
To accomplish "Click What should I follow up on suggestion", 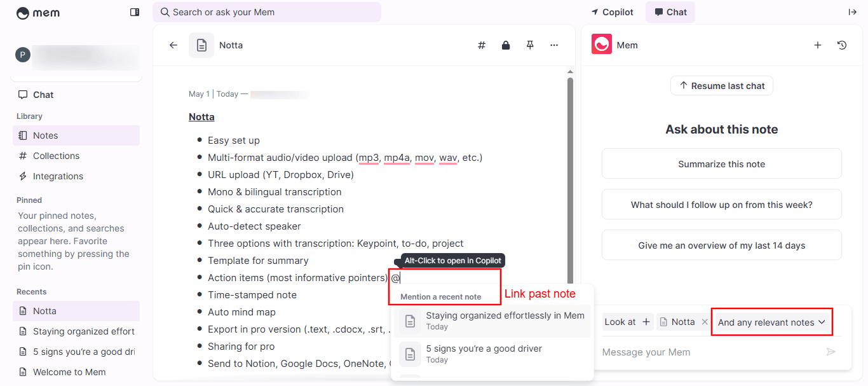I will pyautogui.click(x=722, y=205).
